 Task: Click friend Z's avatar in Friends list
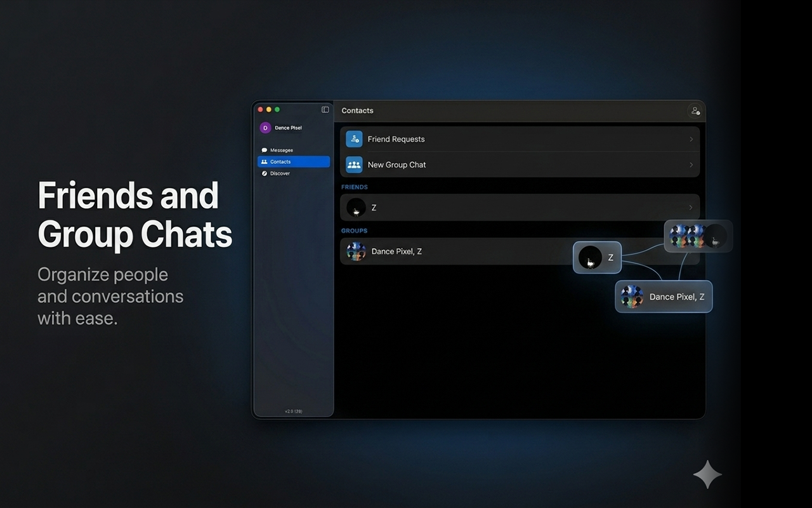(356, 208)
